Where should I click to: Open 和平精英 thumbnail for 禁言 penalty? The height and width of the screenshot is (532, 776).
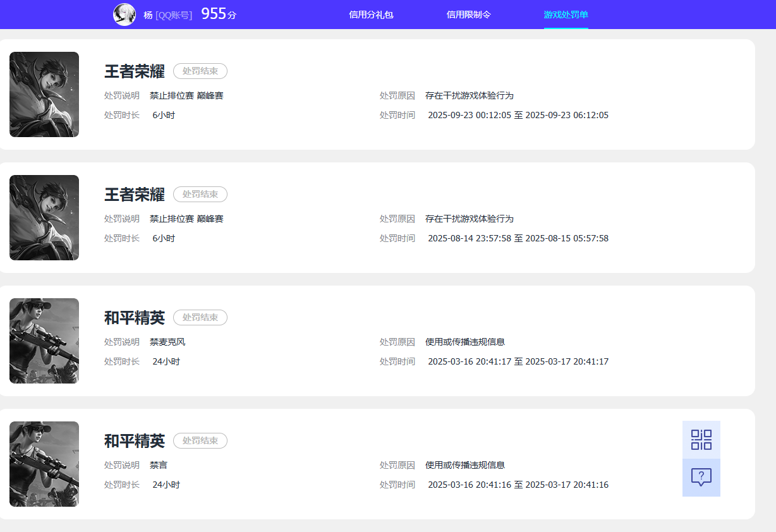pos(44,464)
